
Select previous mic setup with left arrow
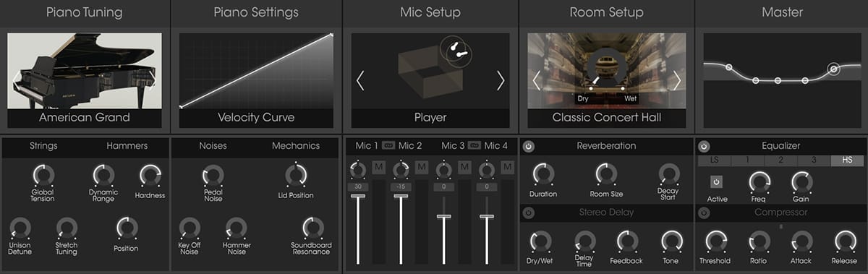click(360, 80)
